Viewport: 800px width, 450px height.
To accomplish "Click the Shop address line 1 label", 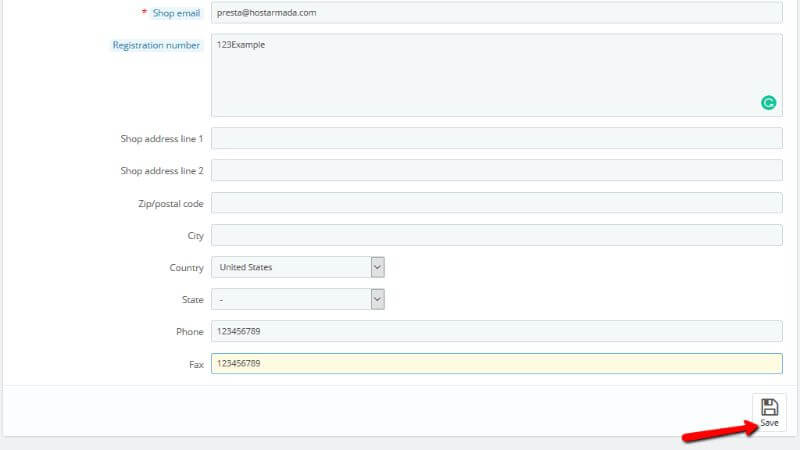I will pos(161,138).
